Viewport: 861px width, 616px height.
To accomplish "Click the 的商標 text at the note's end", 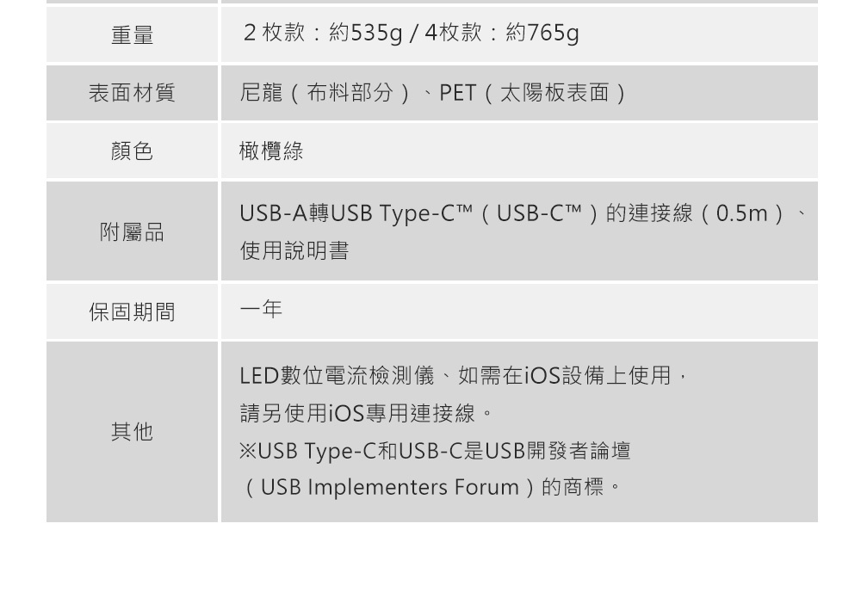I will click(574, 488).
